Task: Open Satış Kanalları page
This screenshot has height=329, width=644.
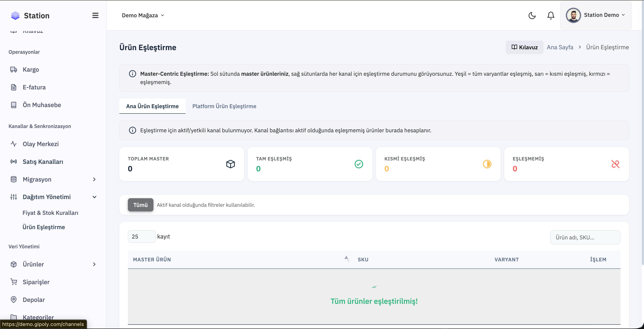Action: 43,162
